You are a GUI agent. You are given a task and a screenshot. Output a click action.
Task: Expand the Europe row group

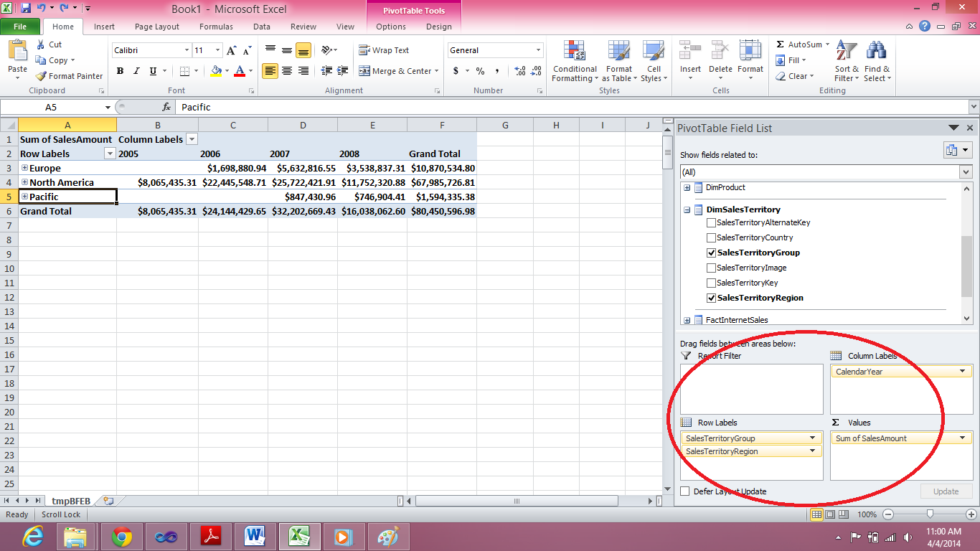pos(24,168)
